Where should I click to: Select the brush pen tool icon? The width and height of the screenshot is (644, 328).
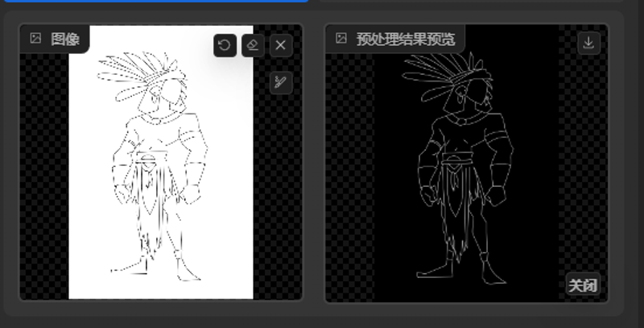(x=281, y=82)
